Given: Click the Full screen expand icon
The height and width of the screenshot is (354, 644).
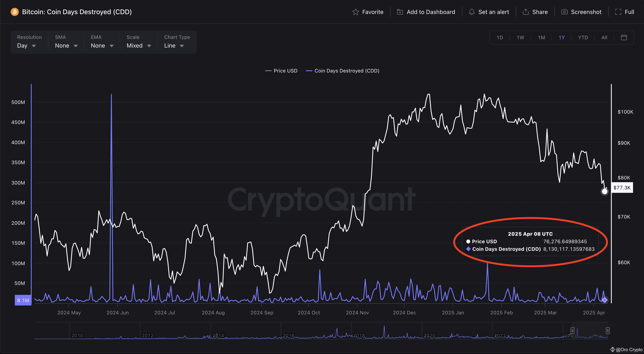Looking at the screenshot, I should pos(618,12).
